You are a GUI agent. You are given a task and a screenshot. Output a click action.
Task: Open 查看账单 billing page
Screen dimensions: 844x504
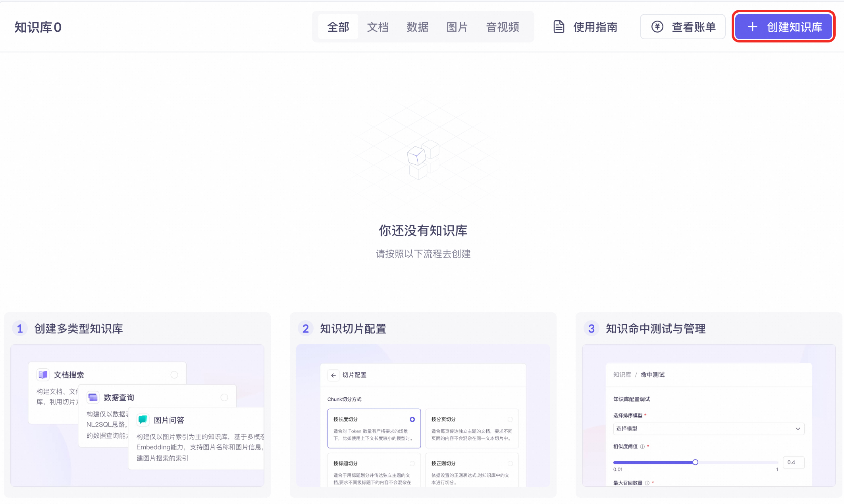683,27
